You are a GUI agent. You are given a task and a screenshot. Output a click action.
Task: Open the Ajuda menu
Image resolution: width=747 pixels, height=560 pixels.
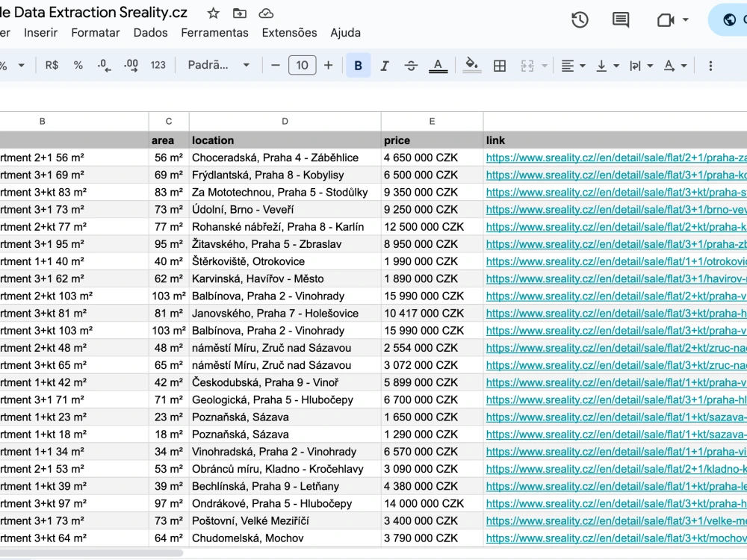pos(345,33)
